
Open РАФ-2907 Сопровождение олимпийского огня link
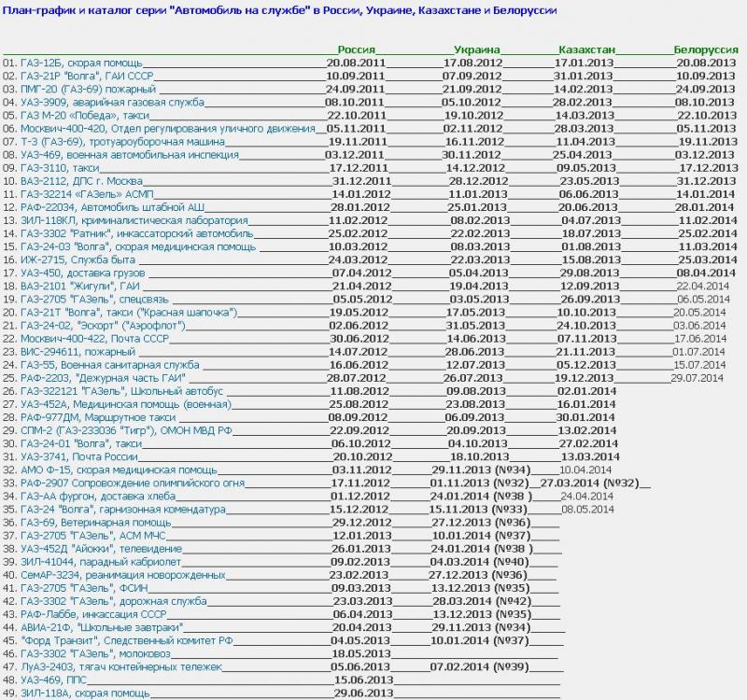click(x=133, y=483)
